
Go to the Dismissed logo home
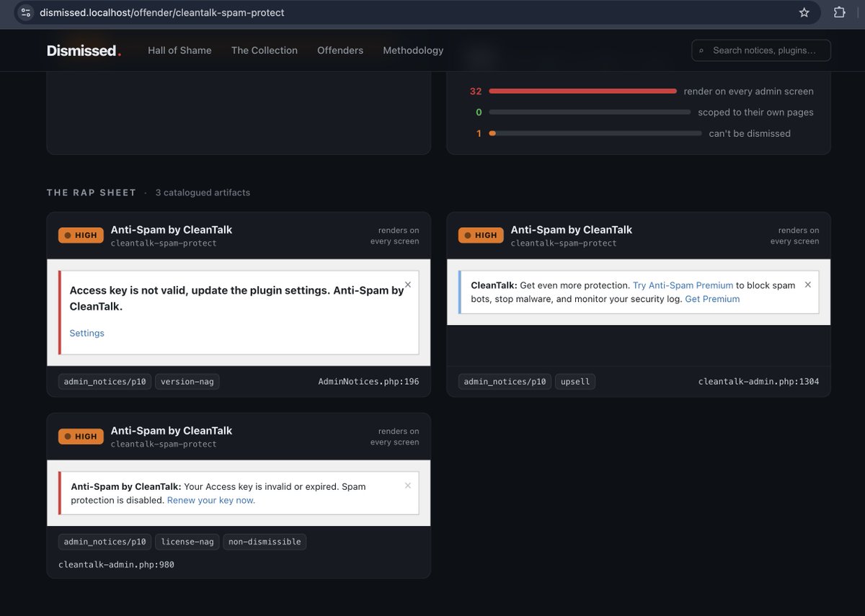pyautogui.click(x=84, y=50)
